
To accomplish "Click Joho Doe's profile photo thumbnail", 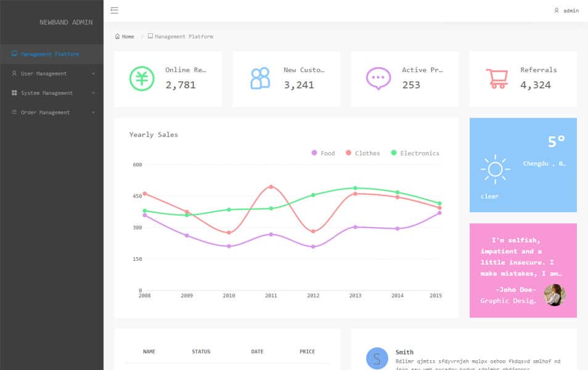I will [554, 295].
